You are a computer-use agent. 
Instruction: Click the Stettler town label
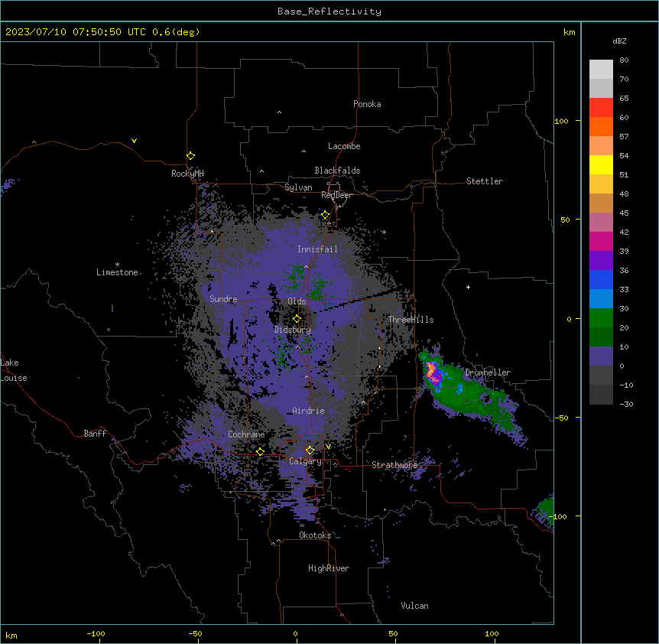click(485, 181)
